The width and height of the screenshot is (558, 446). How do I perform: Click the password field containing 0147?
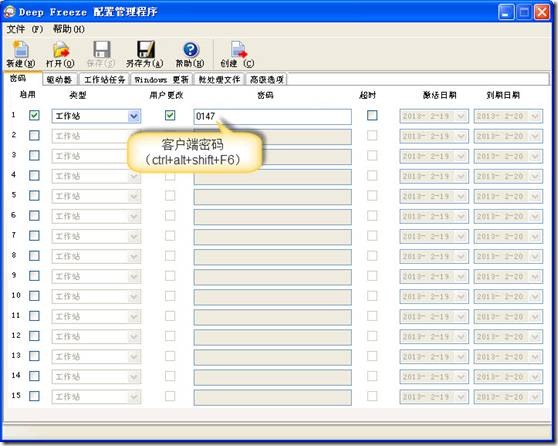click(273, 116)
